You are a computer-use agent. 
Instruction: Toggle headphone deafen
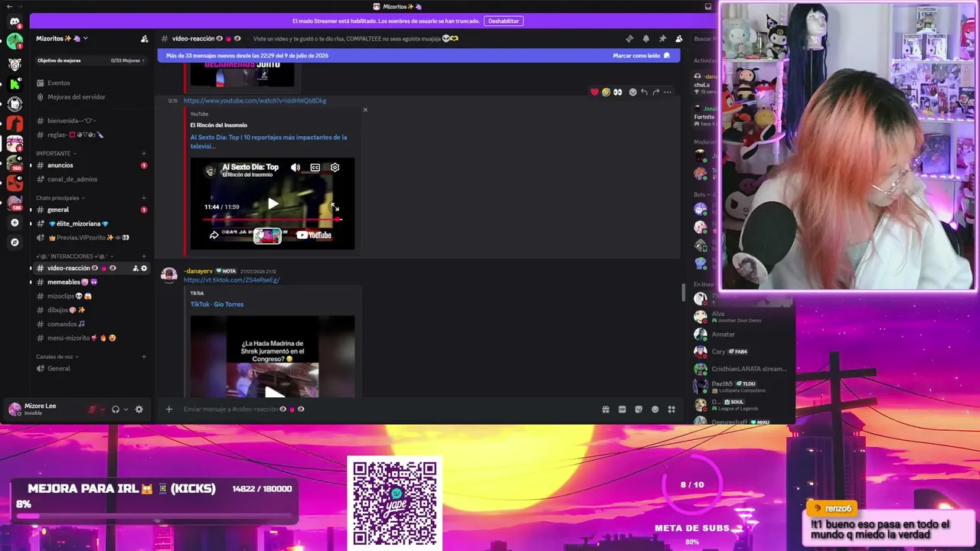[116, 409]
